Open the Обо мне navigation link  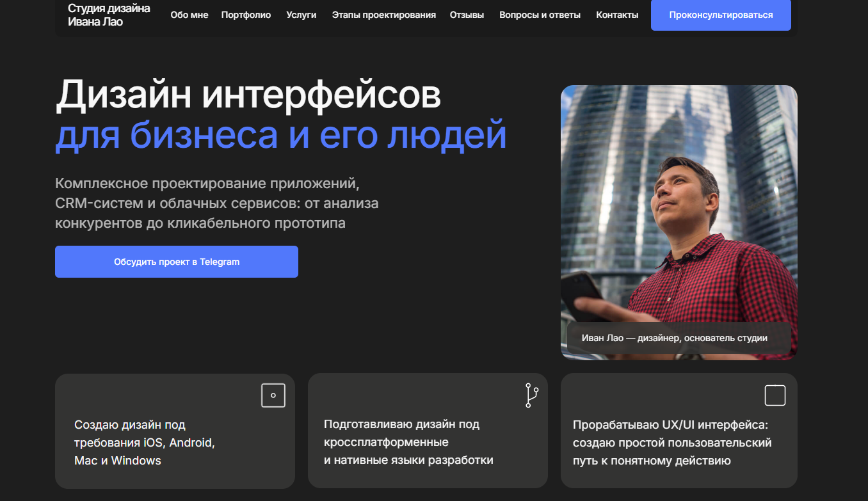[188, 14]
